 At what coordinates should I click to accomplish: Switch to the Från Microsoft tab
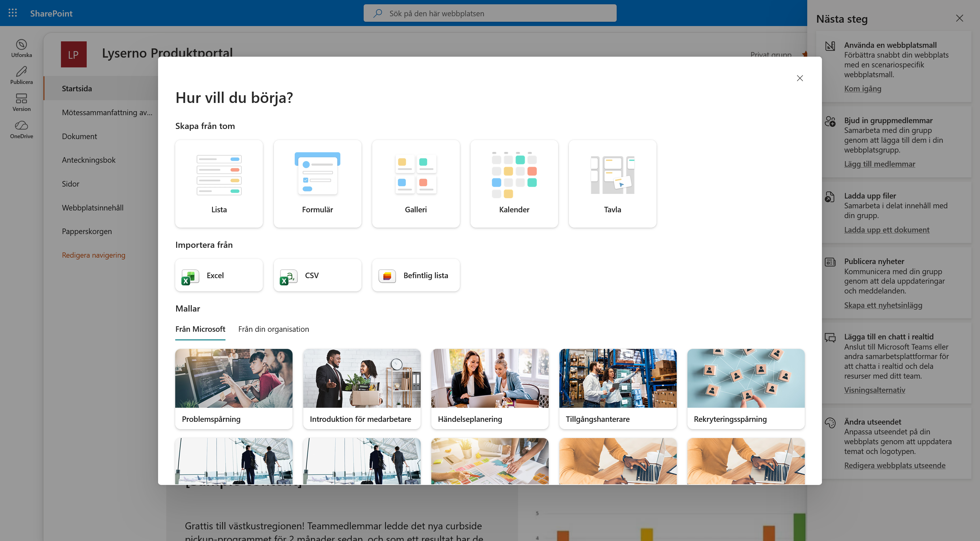pyautogui.click(x=200, y=329)
